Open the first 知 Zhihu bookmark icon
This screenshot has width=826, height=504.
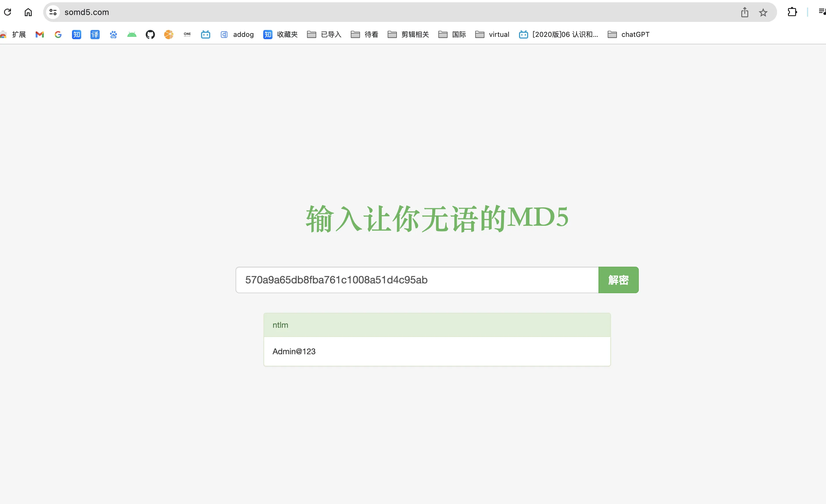click(x=76, y=34)
